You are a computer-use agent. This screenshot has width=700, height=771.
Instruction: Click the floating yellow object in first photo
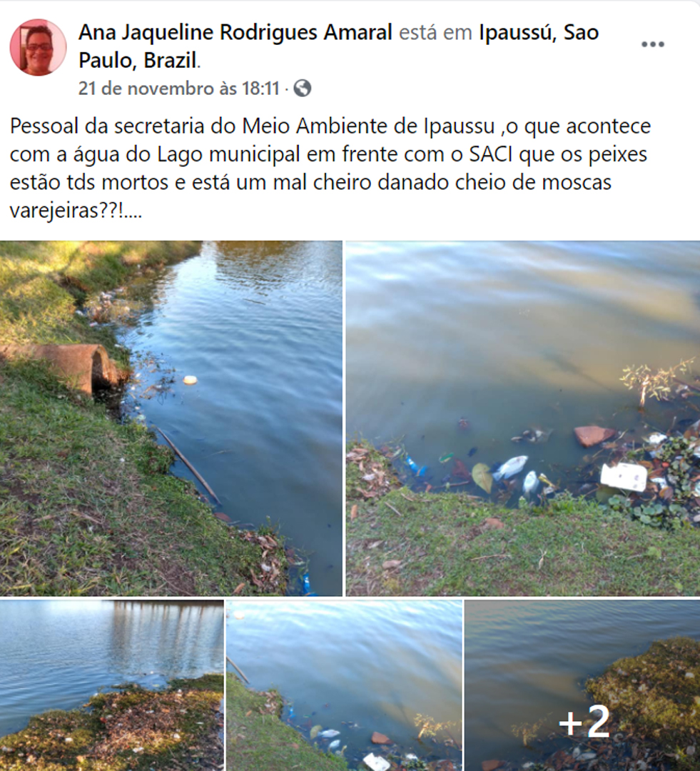[191, 380]
